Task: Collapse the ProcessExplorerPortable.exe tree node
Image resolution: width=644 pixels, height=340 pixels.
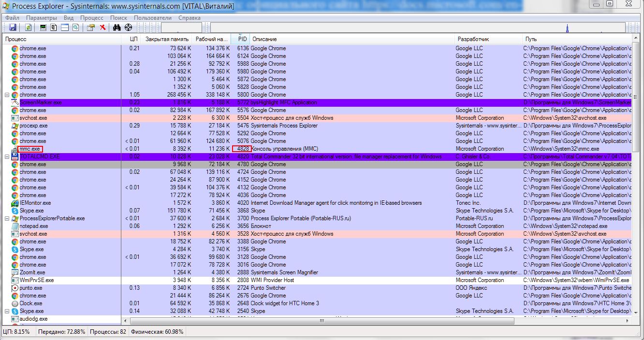Action: 7,218
